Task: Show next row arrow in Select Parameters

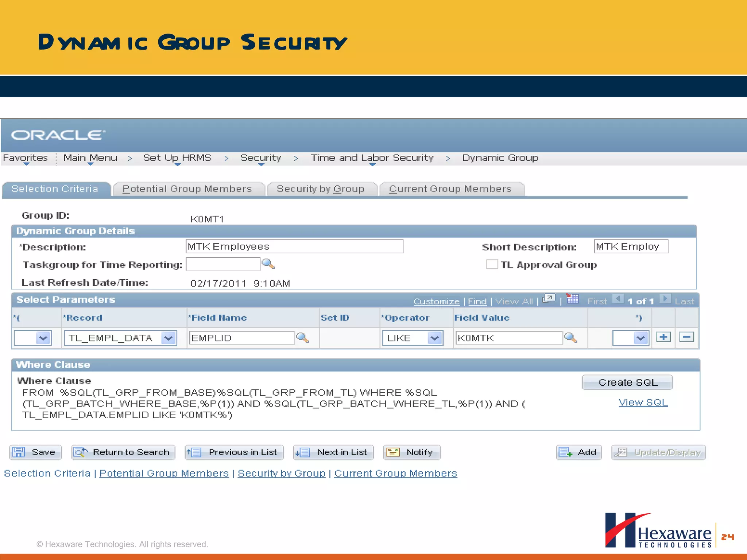Action: (x=665, y=299)
